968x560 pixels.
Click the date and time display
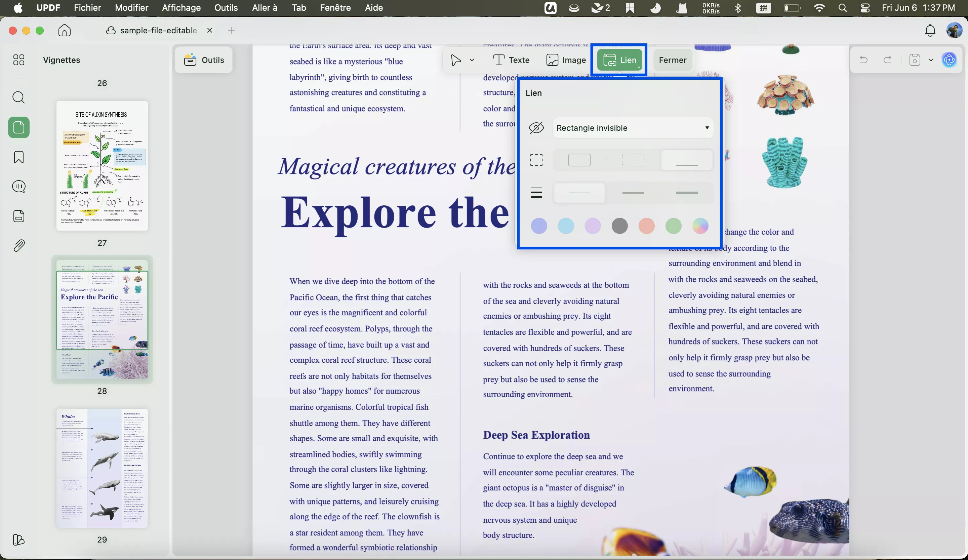click(918, 8)
